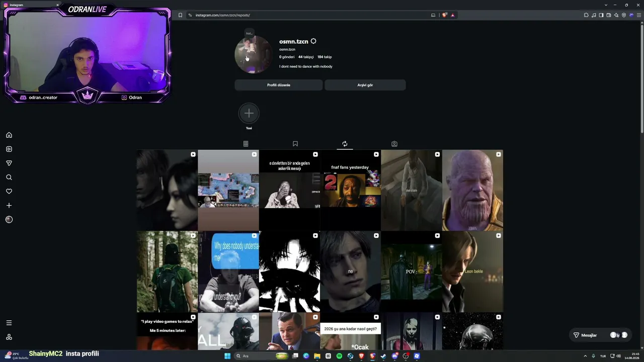The height and width of the screenshot is (362, 644).
Task: Open the 'I play video games to relax' repost
Action: tap(167, 331)
